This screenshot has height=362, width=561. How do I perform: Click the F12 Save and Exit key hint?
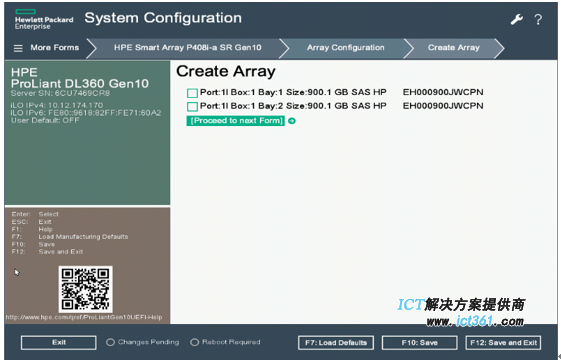(47, 252)
